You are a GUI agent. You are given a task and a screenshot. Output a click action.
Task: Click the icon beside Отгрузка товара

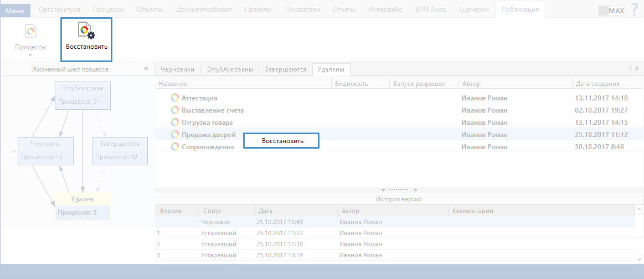pos(175,123)
